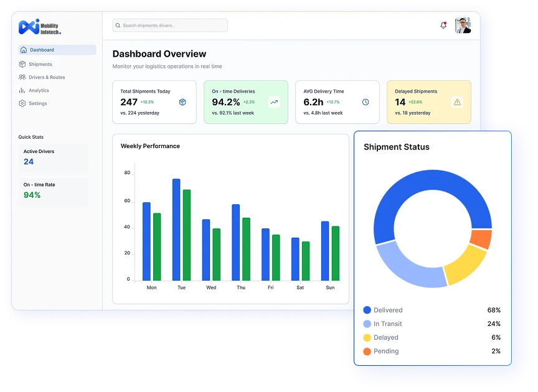This screenshot has height=392, width=538.
Task: Click the magnifier icon in search bar
Action: 118,26
